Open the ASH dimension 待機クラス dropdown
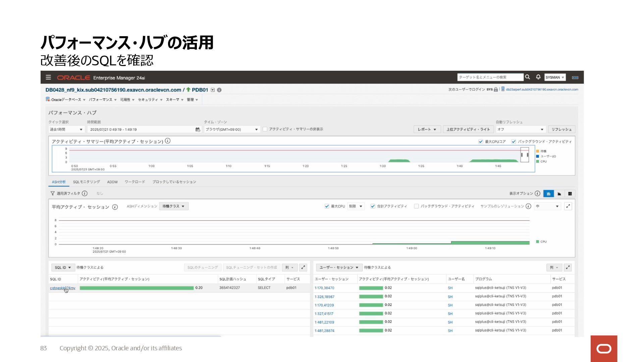This screenshot has height=362, width=644. coord(174,206)
